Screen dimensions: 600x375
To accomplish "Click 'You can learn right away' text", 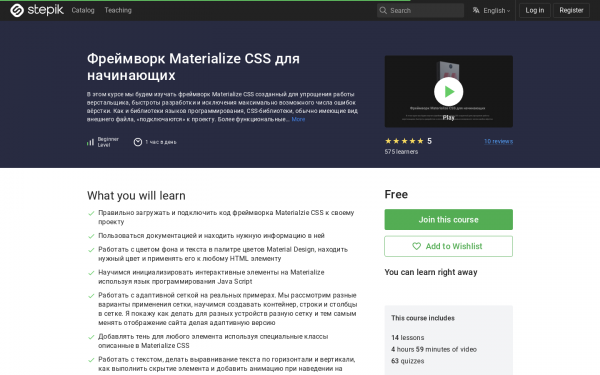I will tap(431, 272).
